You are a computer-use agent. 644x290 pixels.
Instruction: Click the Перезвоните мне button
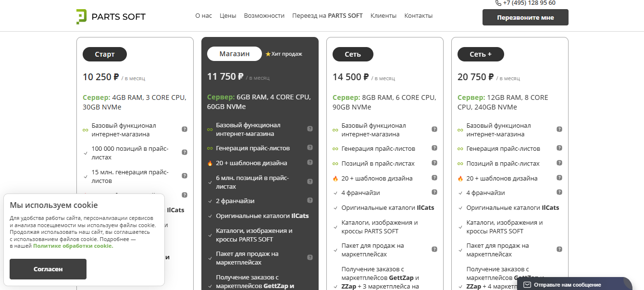coord(525,17)
